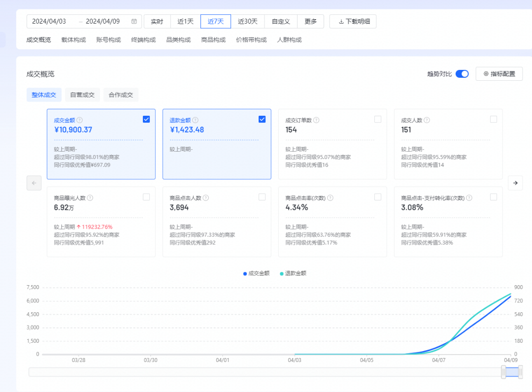
Task: Switch to 人群构成 section
Action: click(x=290, y=40)
